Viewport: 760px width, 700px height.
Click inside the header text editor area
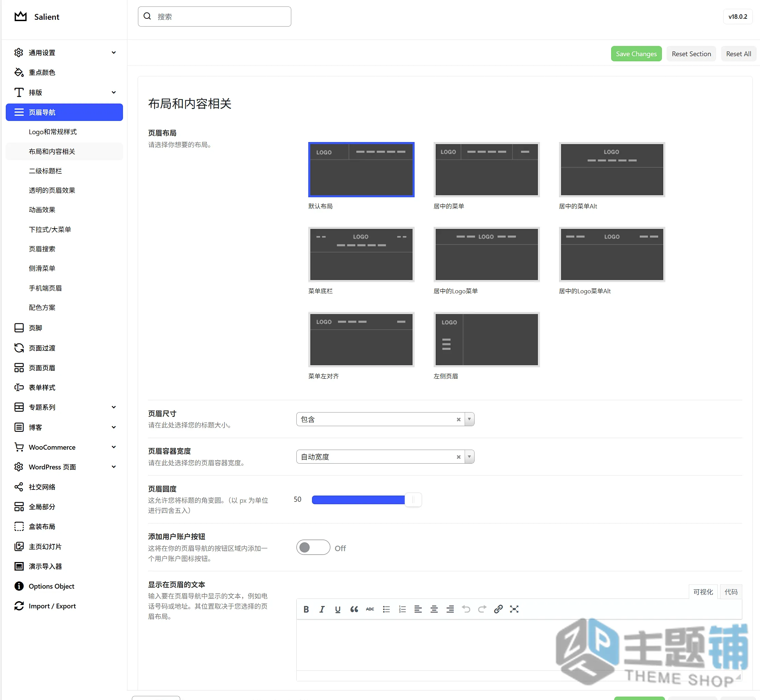(519, 645)
